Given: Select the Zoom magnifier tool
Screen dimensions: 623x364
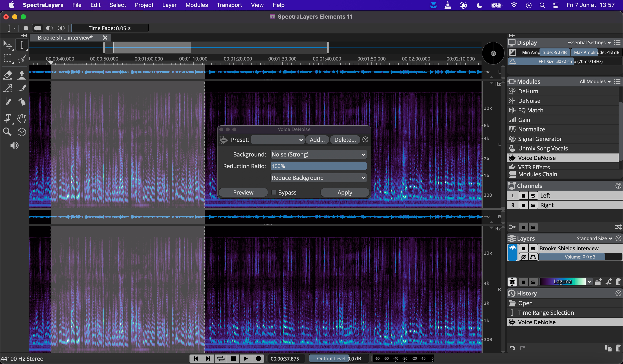Looking at the screenshot, I should pos(7,132).
